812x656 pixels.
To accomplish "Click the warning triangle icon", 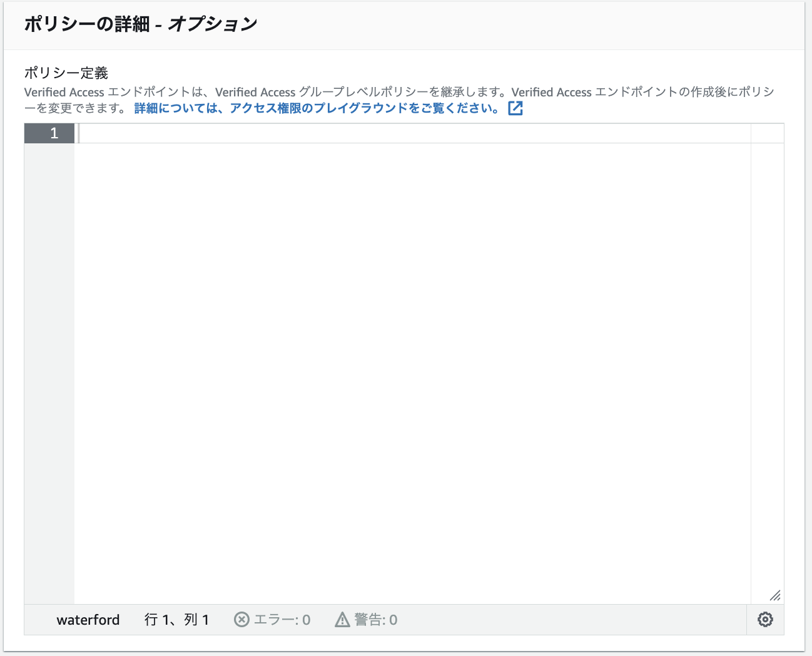I will click(x=342, y=620).
